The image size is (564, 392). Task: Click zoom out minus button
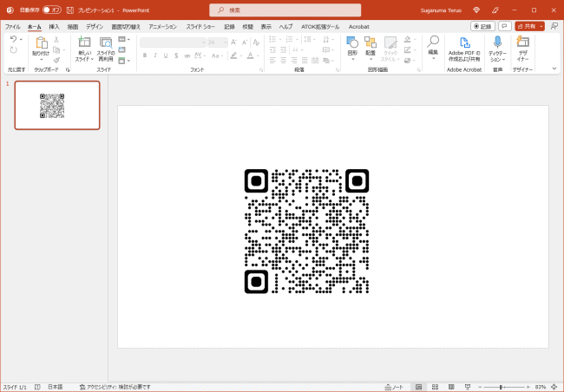click(480, 387)
